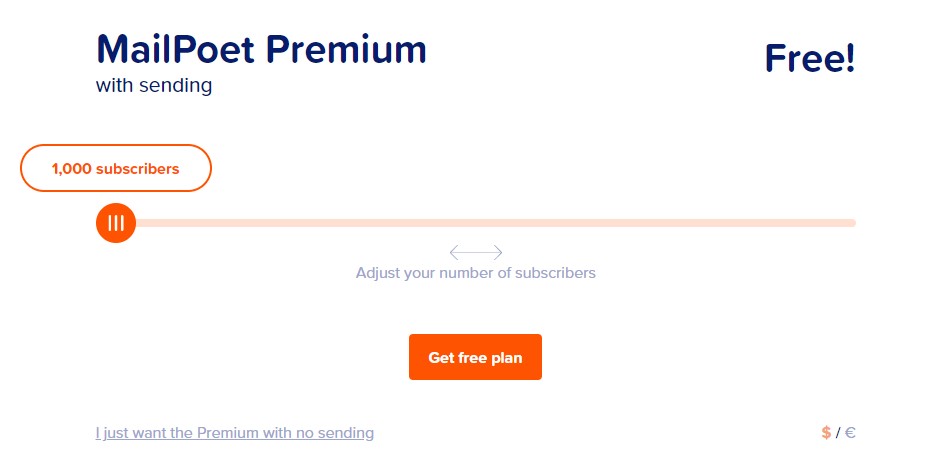Open the Premium with no sending link
Screen dimensions: 951x472
coord(235,433)
